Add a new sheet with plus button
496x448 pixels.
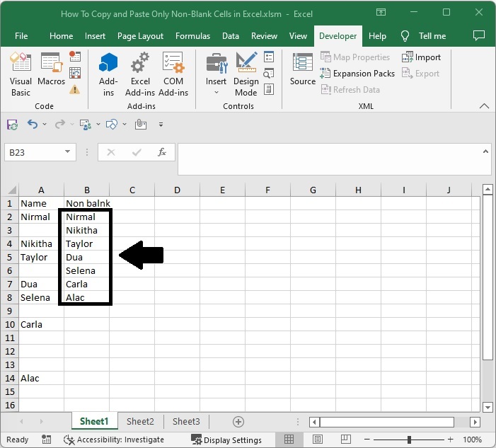point(238,421)
